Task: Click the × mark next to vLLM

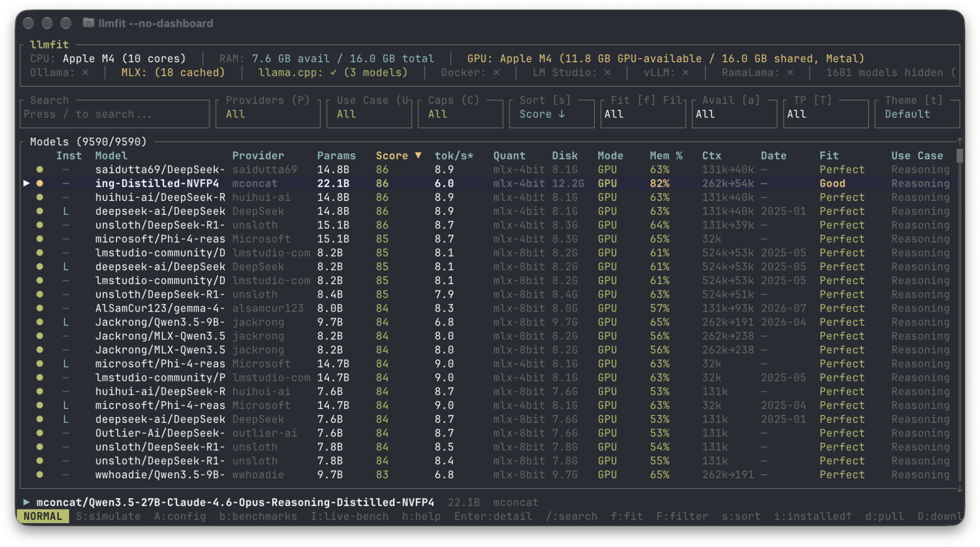Action: pyautogui.click(x=686, y=73)
